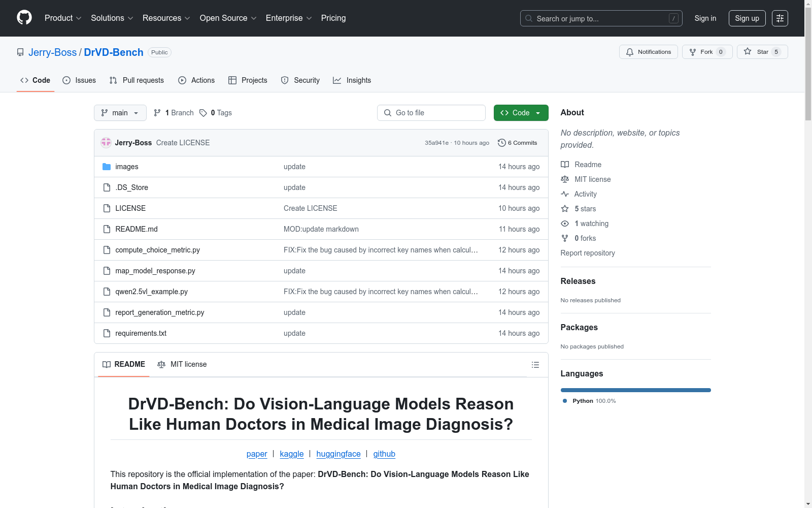Click the repository book icon

click(20, 52)
